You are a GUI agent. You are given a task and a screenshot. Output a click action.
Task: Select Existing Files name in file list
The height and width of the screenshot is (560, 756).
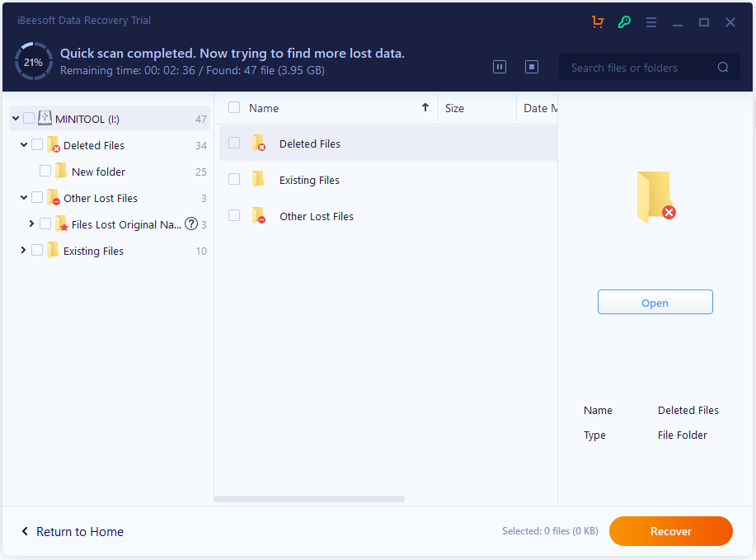[309, 181]
